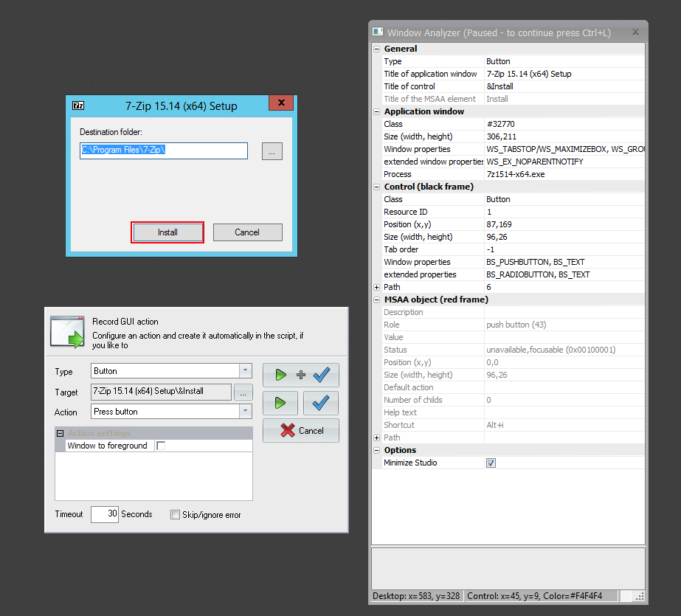Click the green play test button
The image size is (681, 616).
coord(280,404)
